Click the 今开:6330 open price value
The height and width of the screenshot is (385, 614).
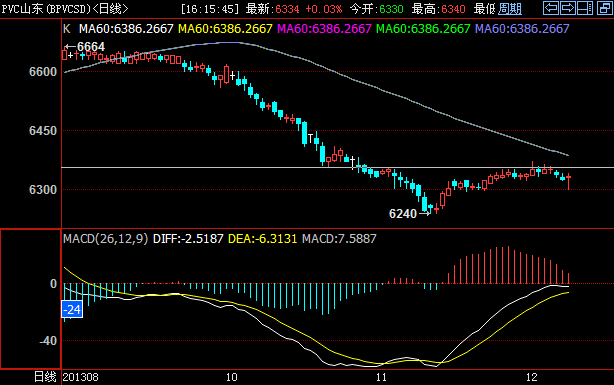pos(376,9)
